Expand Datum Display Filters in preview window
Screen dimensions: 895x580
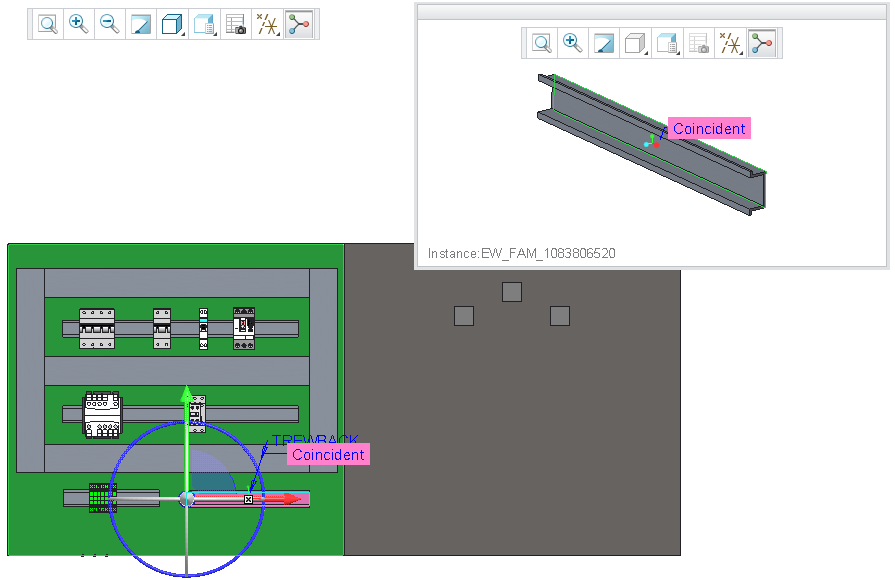[x=730, y=43]
